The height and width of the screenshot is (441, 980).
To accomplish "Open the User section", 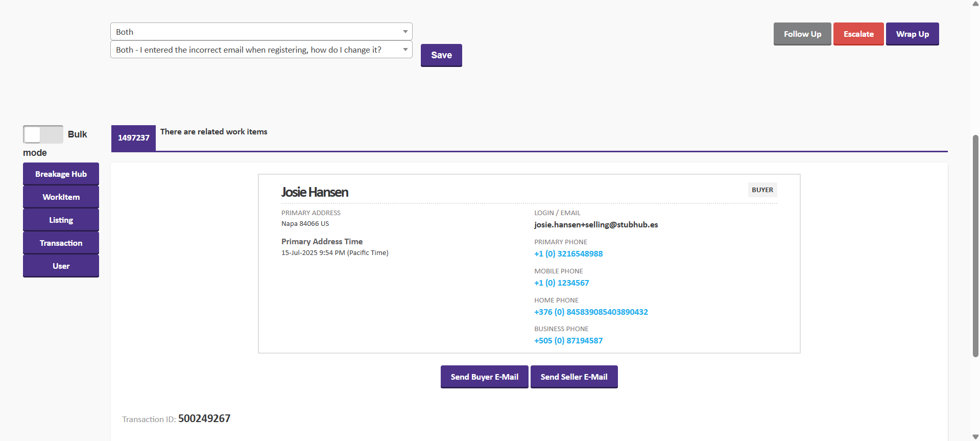I will [61, 266].
